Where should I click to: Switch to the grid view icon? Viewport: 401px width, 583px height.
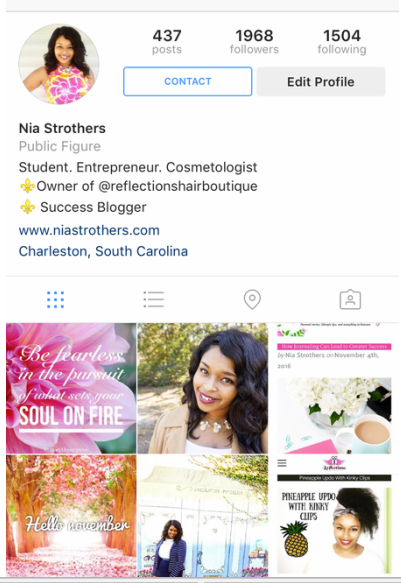click(x=55, y=300)
